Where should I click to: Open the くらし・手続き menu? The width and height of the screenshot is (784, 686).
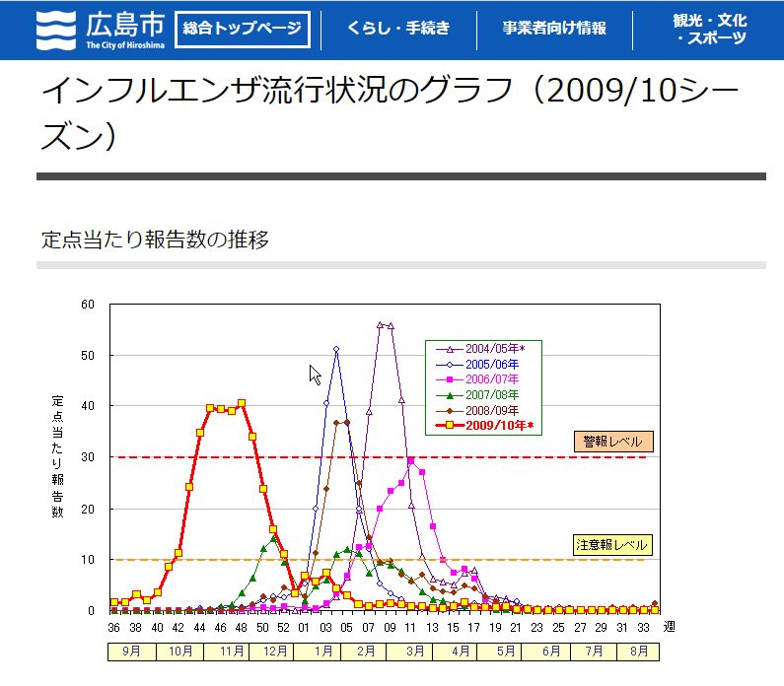tap(398, 28)
